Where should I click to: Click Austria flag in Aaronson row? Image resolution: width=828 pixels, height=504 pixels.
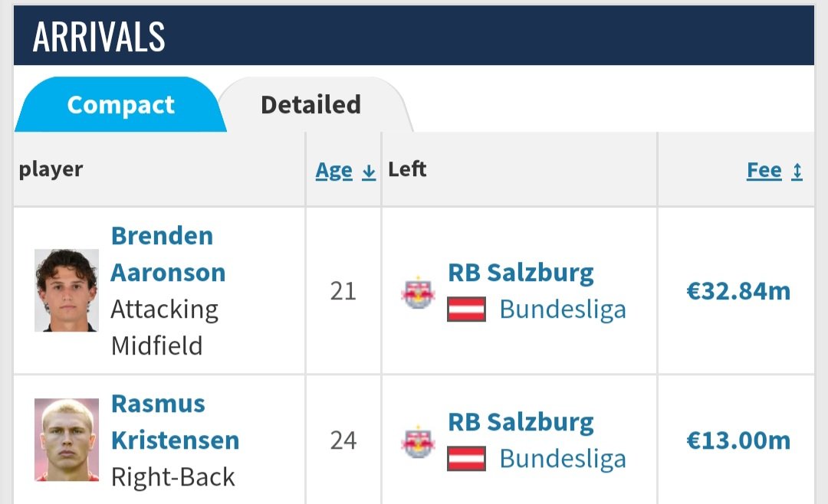coord(466,309)
